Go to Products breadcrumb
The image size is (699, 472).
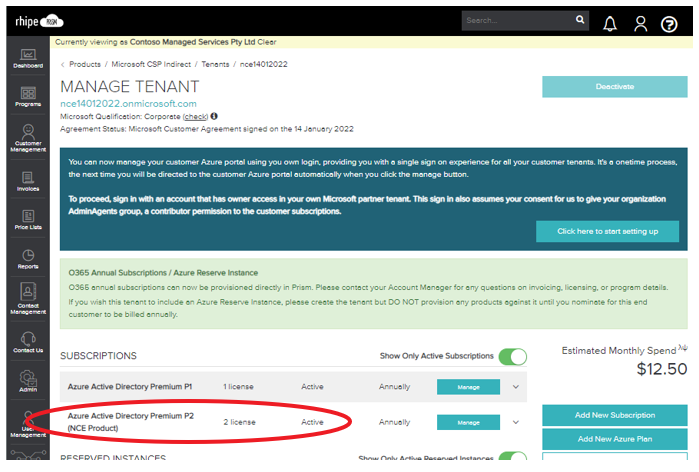pos(85,64)
